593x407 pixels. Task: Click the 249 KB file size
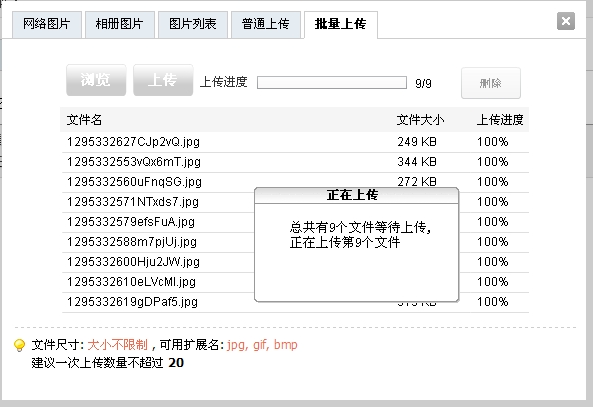[x=417, y=142]
